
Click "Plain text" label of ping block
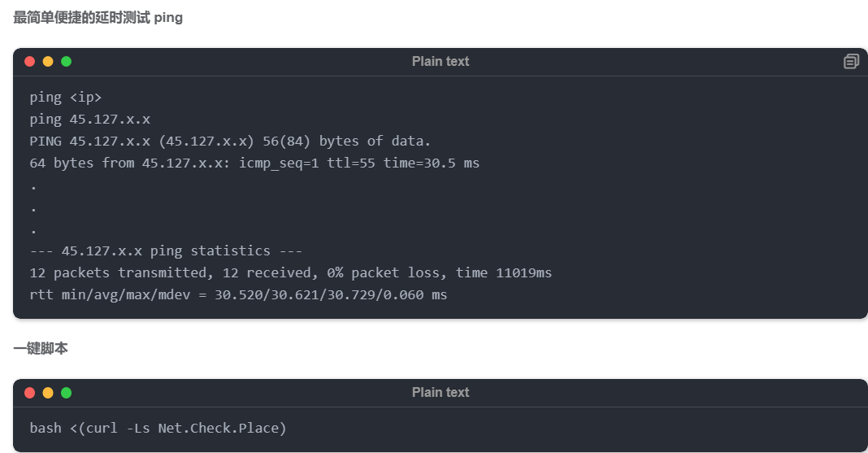[x=440, y=61]
